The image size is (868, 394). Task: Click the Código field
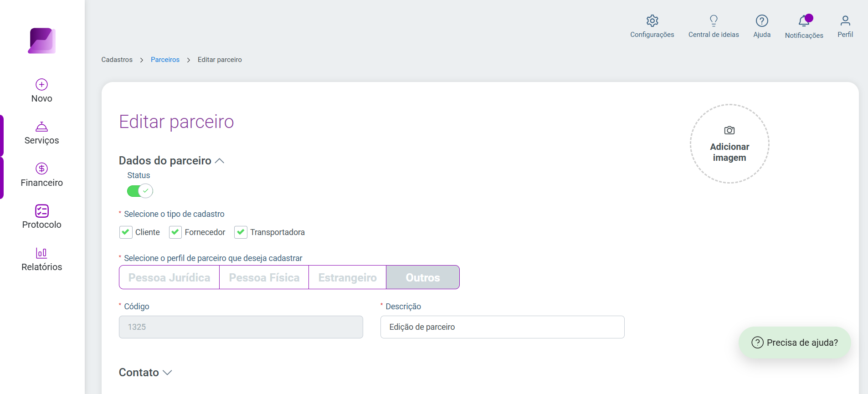click(241, 327)
